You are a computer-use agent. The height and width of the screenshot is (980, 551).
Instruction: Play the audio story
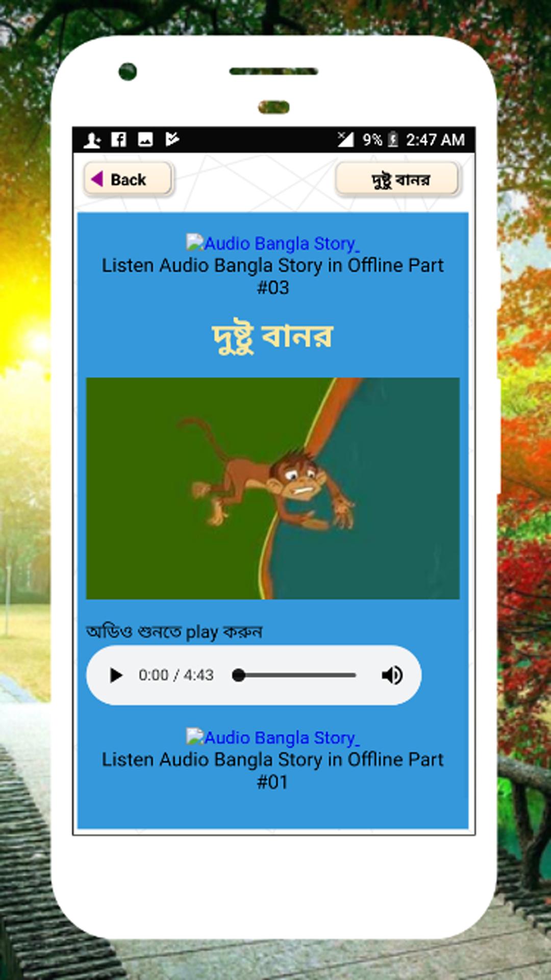click(x=116, y=675)
